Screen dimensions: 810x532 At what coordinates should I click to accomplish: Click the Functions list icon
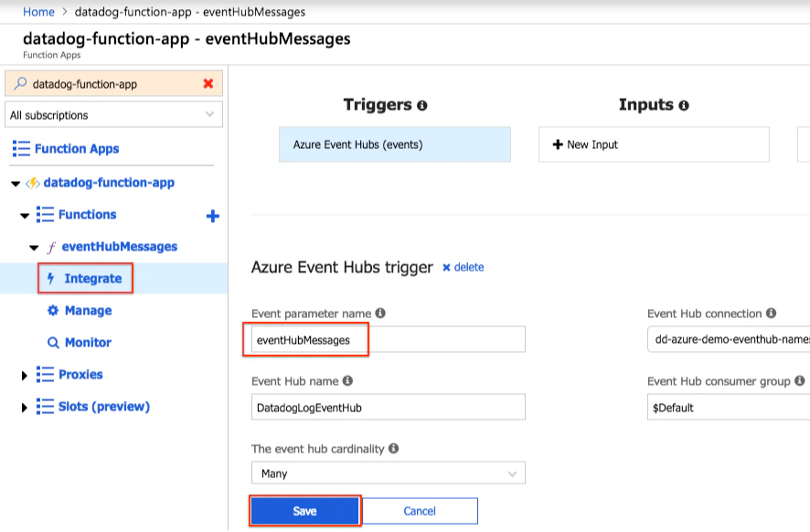(x=45, y=214)
